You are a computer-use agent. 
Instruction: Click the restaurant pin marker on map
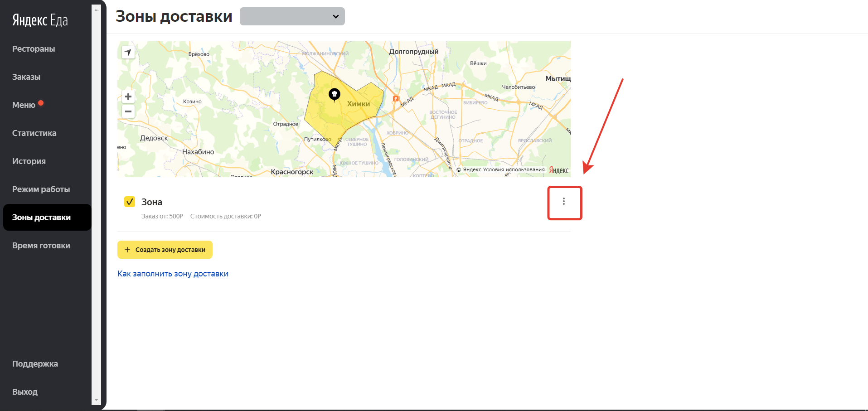(x=334, y=95)
